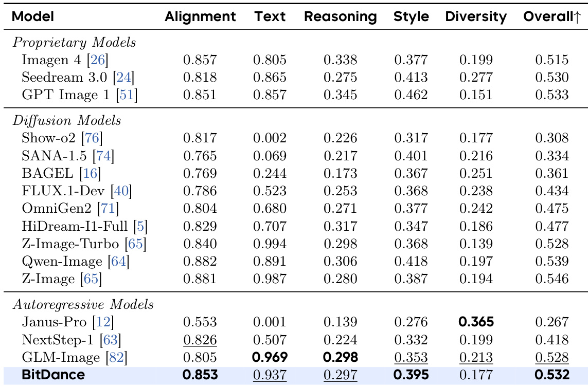Follow the FLUX.1-Dev reference 40
588x387 pixels.
click(122, 192)
